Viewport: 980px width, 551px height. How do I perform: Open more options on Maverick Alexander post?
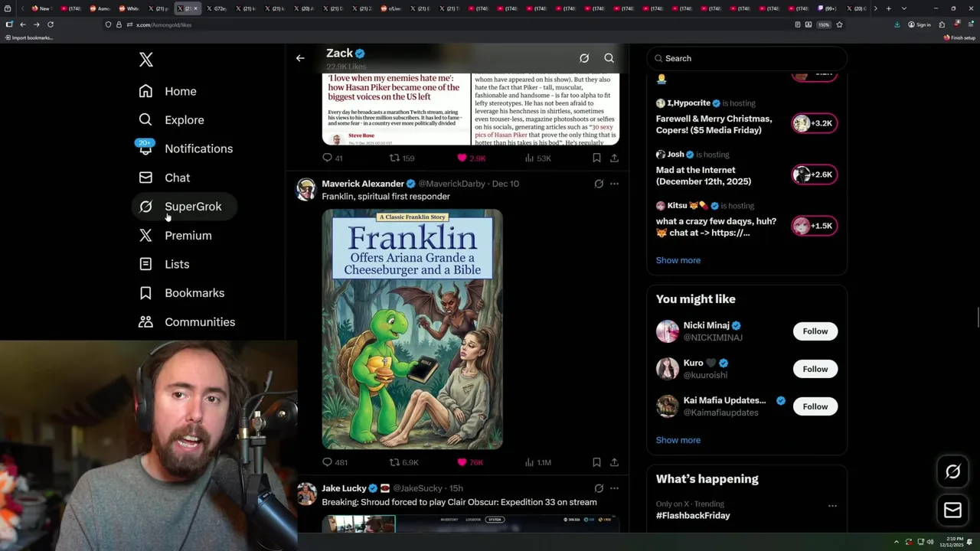coord(614,184)
